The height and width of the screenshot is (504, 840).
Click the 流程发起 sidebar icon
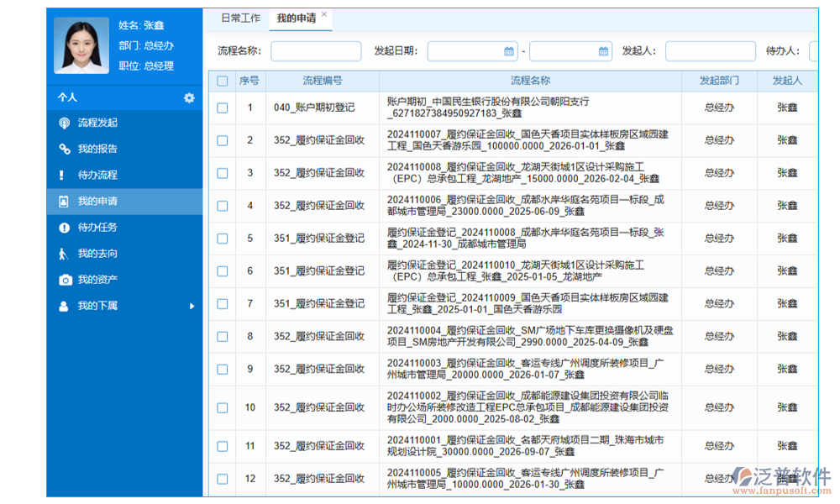(x=65, y=123)
